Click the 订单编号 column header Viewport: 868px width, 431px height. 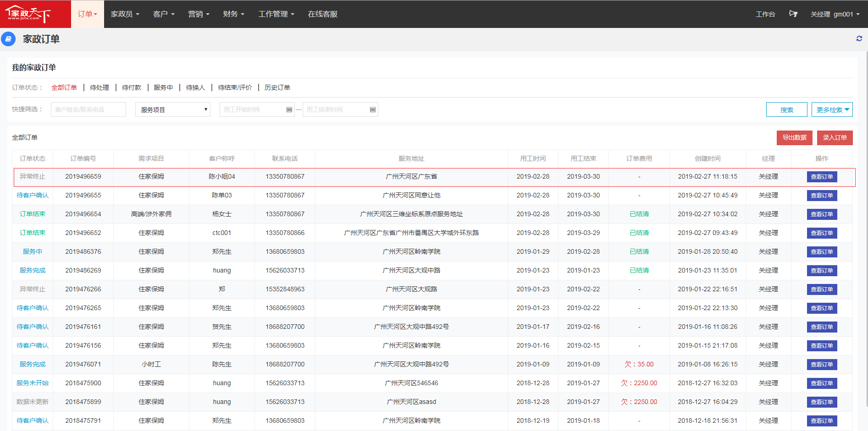[83, 158]
